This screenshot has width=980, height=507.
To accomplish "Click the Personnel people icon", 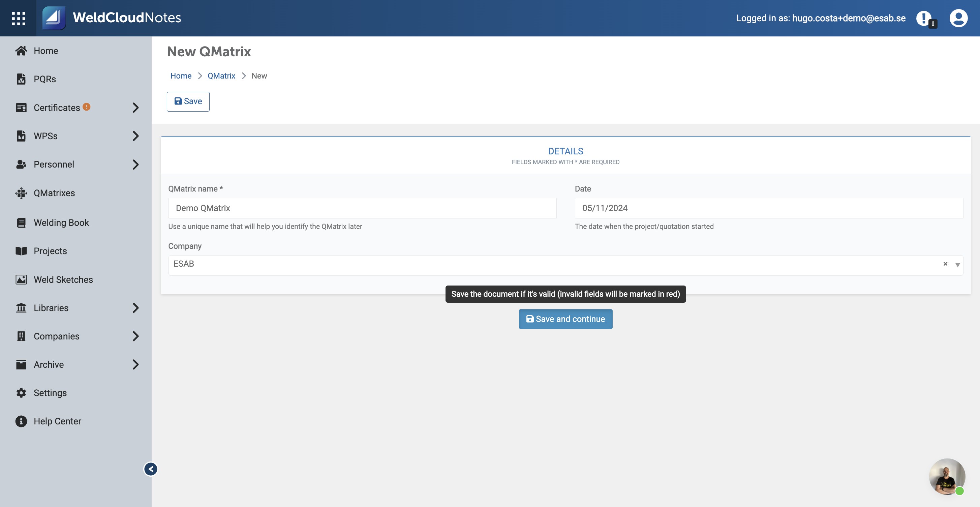I will (x=21, y=165).
